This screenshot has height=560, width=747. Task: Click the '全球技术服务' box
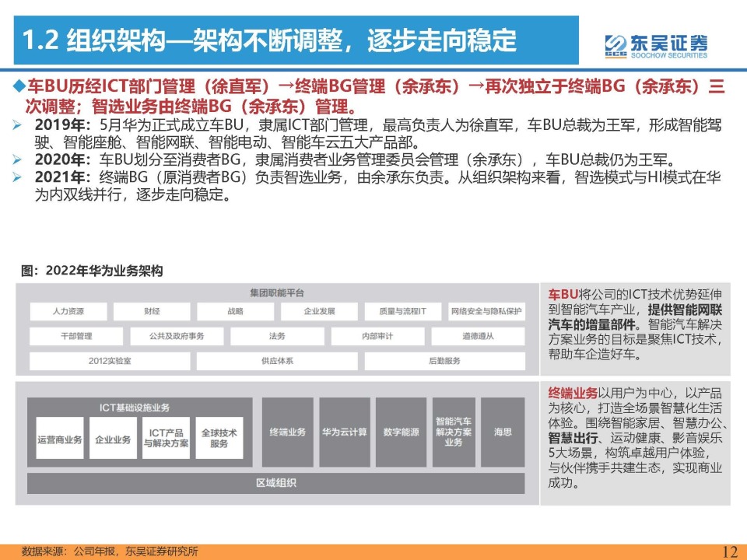coord(219,439)
